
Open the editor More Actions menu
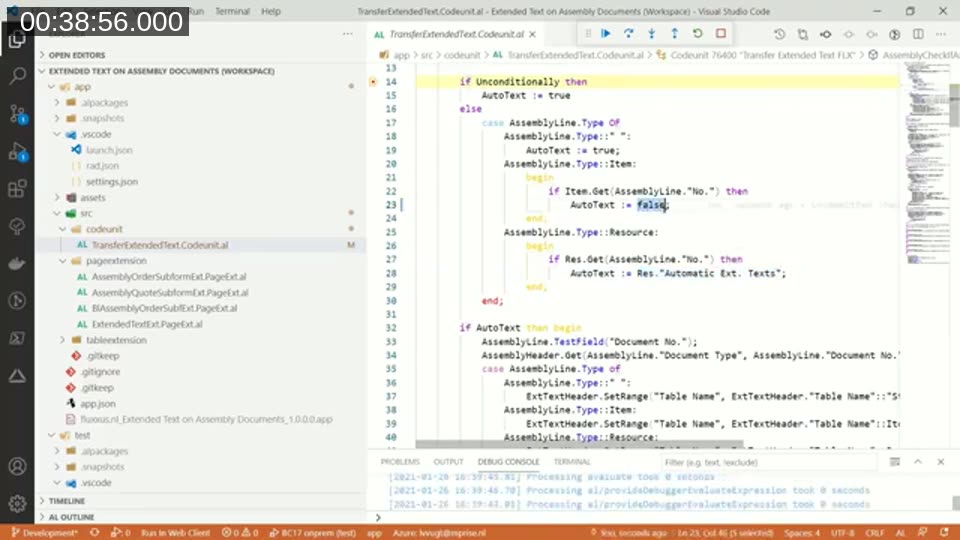point(941,34)
